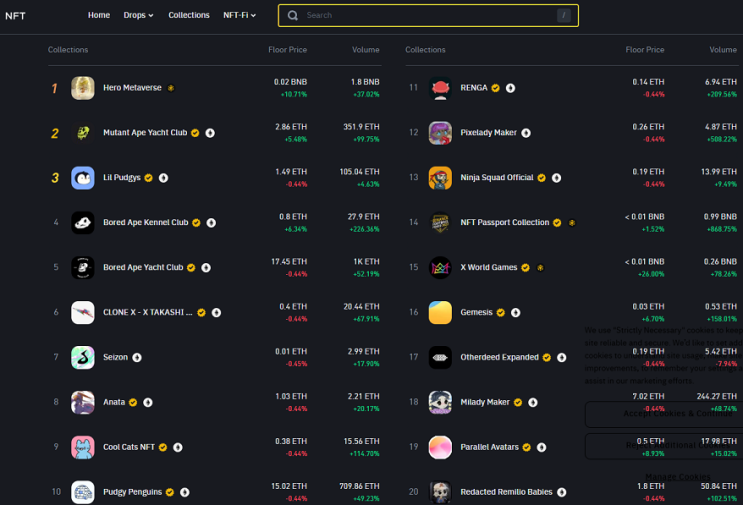Viewport: 743px width, 505px height.
Task: Open the Home menu item
Action: coord(99,15)
